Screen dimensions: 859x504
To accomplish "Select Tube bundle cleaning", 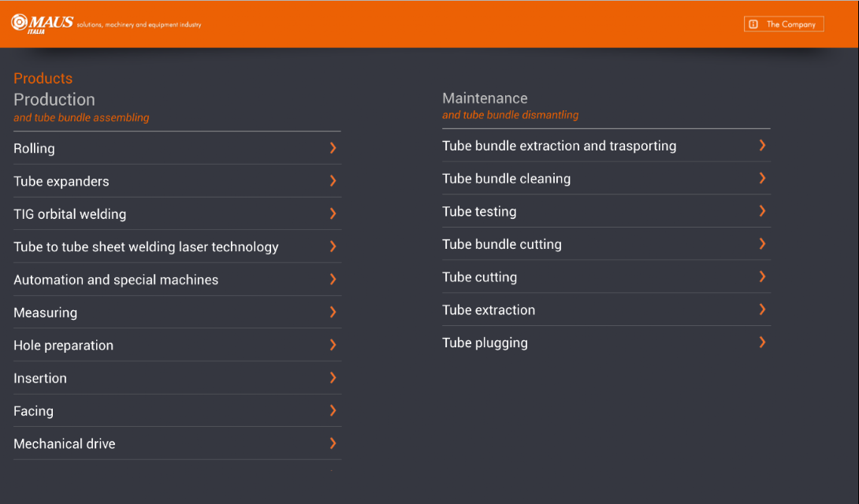I will click(x=606, y=179).
